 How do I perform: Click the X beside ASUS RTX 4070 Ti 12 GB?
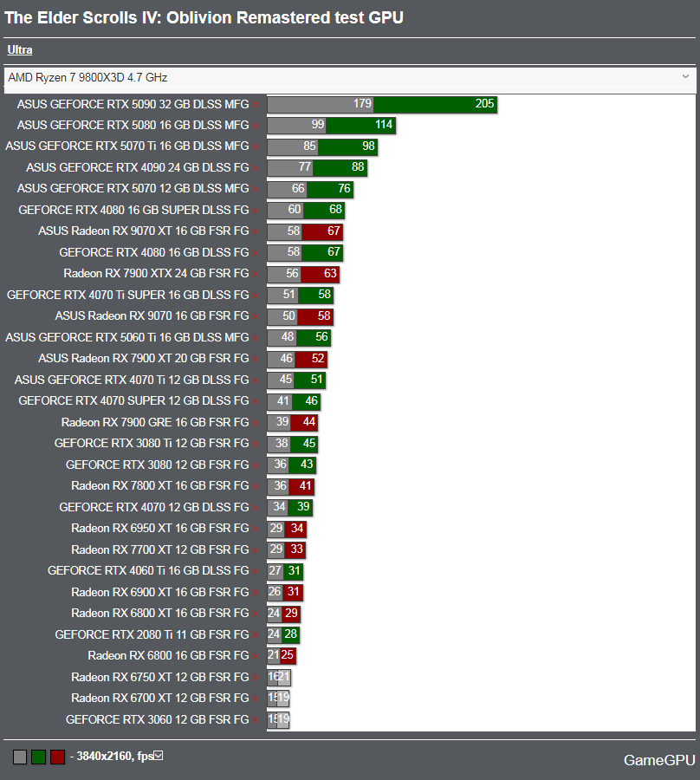pyautogui.click(x=256, y=381)
